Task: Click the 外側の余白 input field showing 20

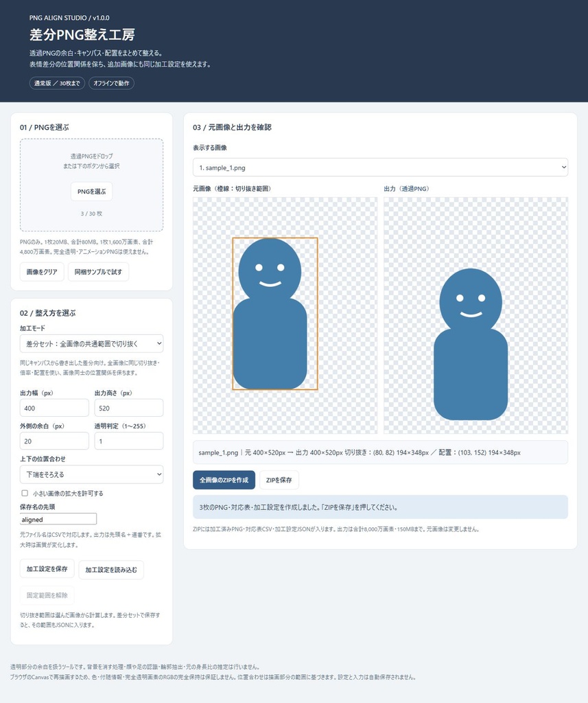Action: pyautogui.click(x=54, y=441)
